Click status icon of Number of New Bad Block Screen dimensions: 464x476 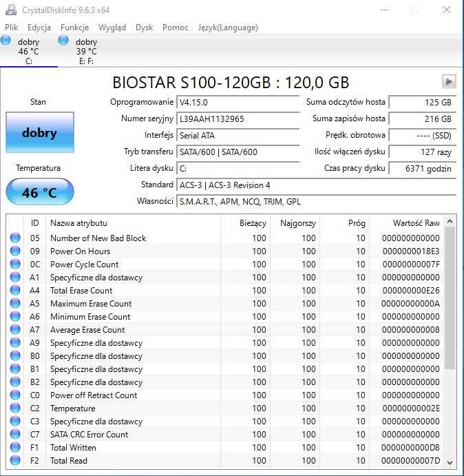tap(15, 238)
